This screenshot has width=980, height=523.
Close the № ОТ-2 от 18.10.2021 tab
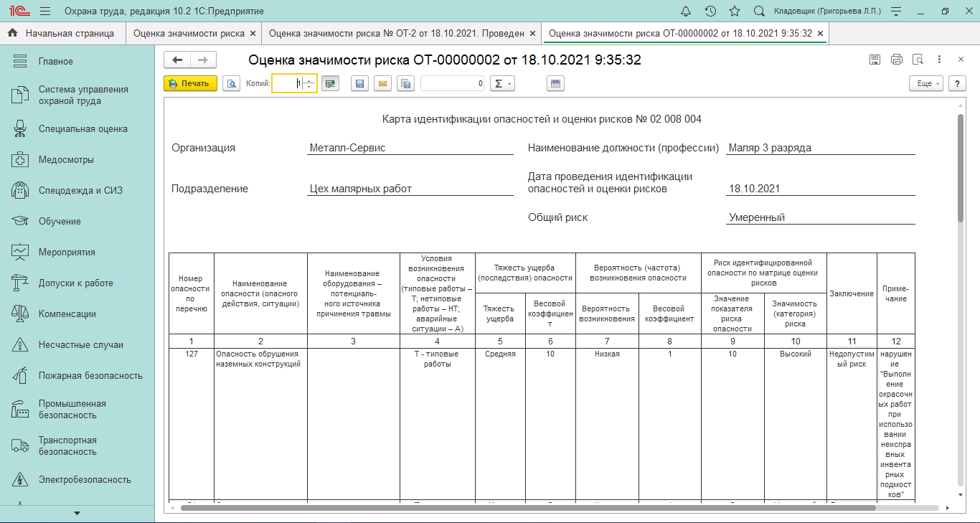click(532, 33)
